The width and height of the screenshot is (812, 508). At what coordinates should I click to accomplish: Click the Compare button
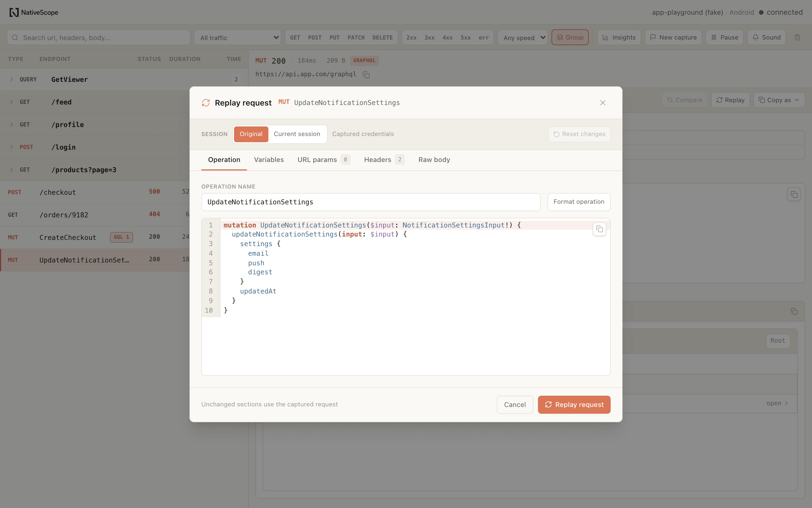(x=684, y=100)
